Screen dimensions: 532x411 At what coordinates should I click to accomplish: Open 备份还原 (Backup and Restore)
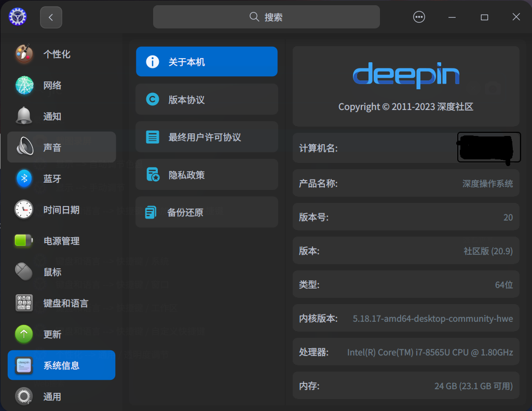207,212
